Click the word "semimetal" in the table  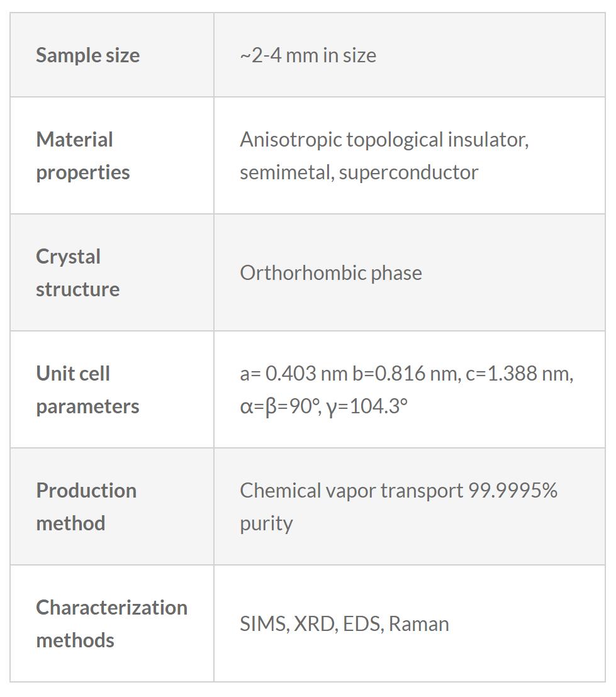285,172
